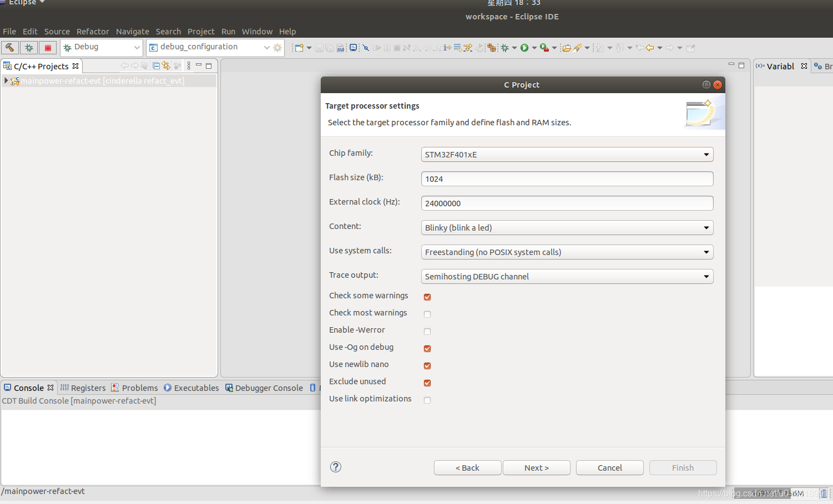
Task: Click Collapse All in C/C++ Projects view
Action: coord(156,65)
